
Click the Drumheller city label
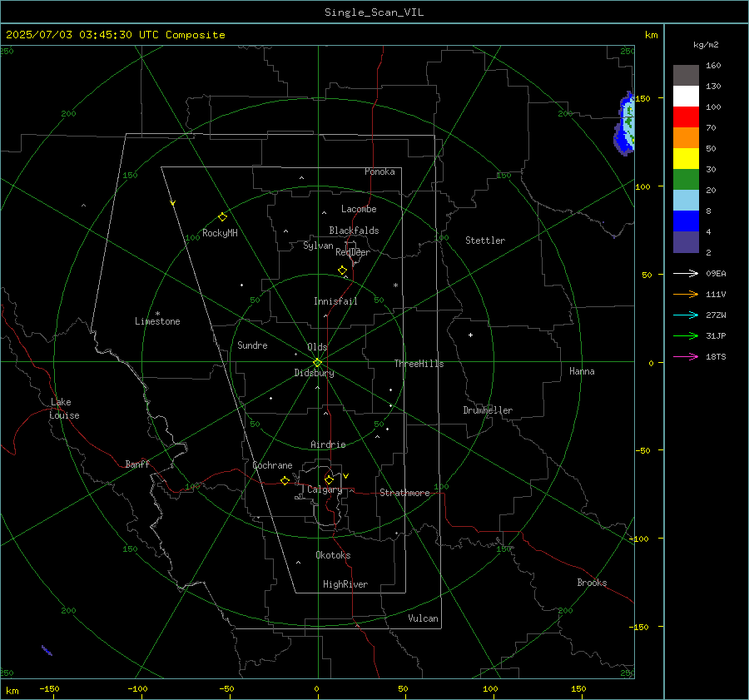[x=488, y=410]
